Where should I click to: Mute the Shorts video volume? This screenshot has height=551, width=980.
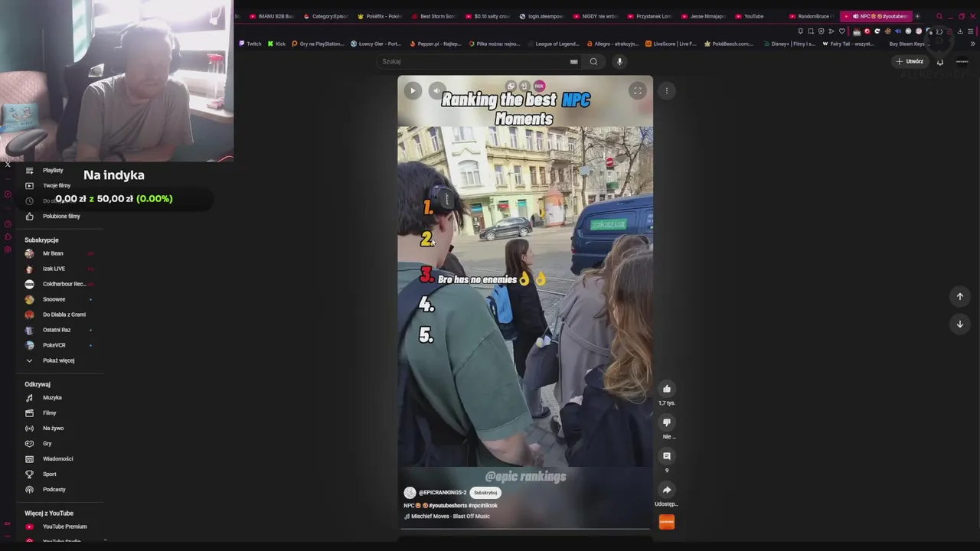coord(436,90)
